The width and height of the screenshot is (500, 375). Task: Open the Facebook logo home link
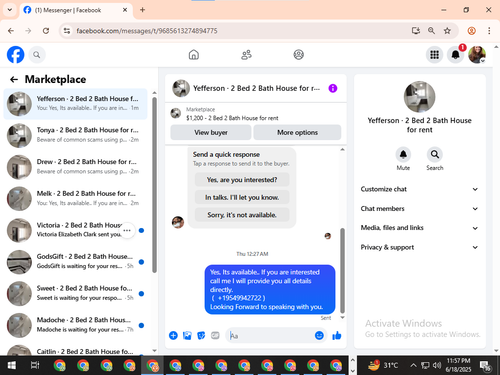click(x=15, y=55)
